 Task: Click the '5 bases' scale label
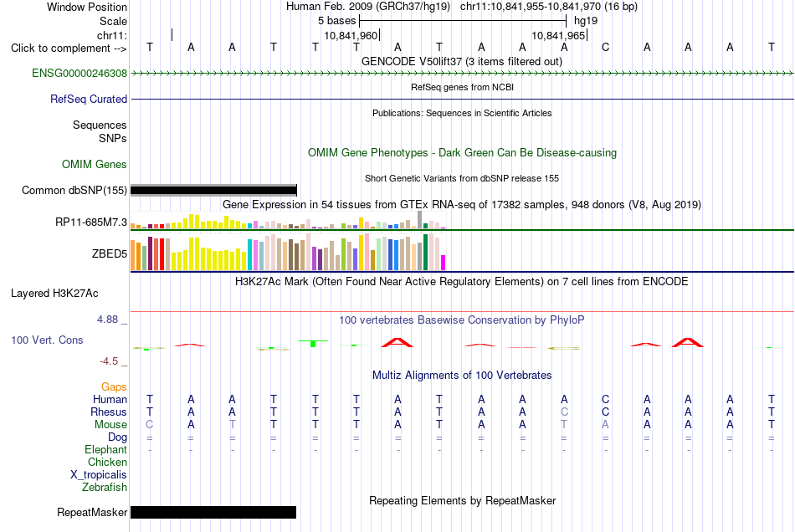[x=336, y=21]
